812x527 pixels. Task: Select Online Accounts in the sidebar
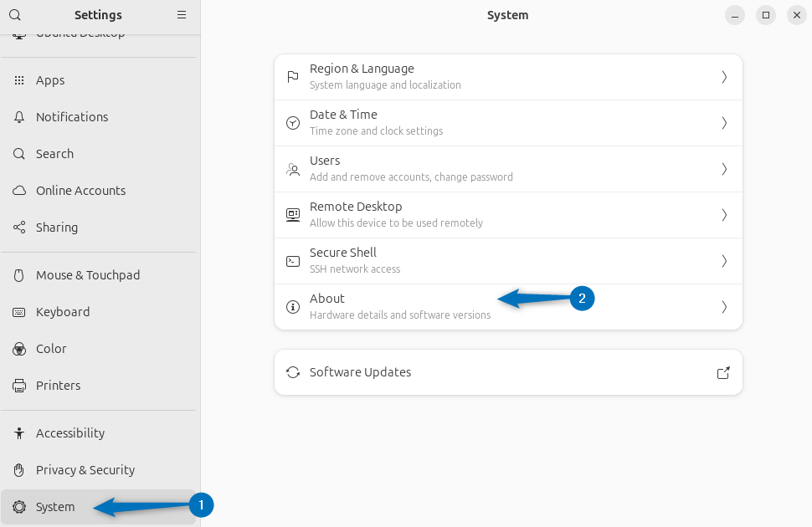80,190
